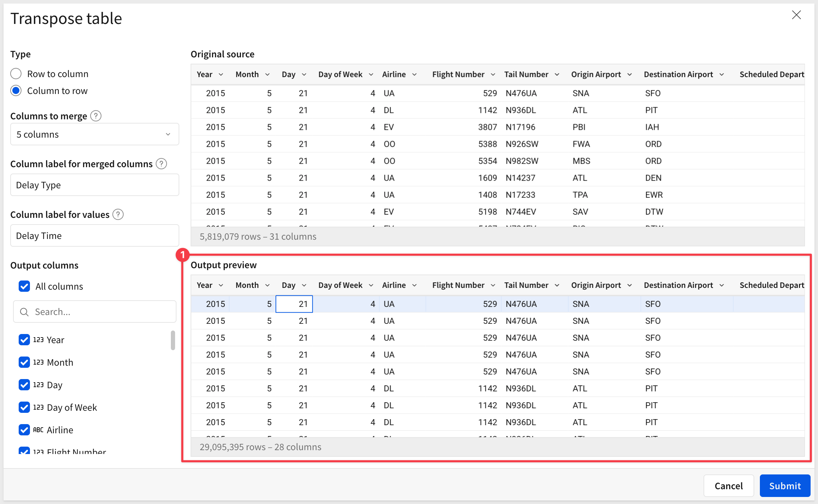Image resolution: width=818 pixels, height=504 pixels.
Task: Click the Submit button
Action: pos(785,486)
